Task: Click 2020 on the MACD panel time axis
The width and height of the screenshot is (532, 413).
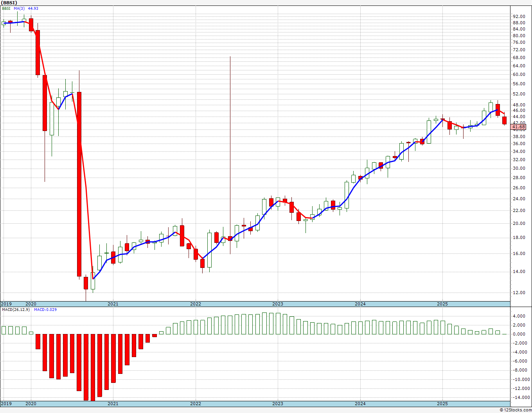Action: pos(31,404)
